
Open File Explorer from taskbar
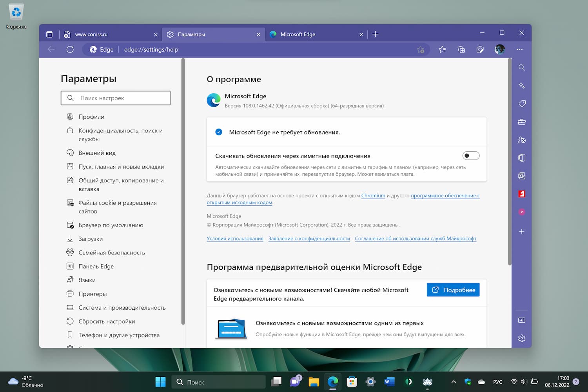[314, 382]
